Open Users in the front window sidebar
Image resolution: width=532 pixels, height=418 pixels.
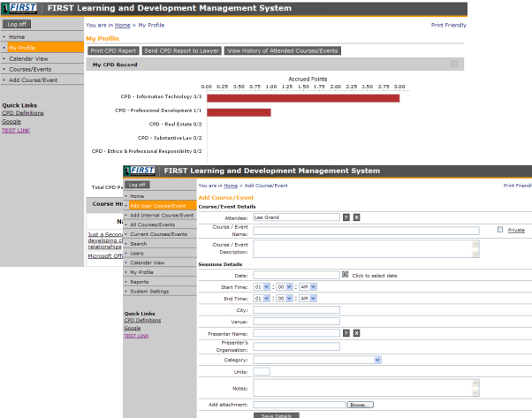(x=137, y=253)
